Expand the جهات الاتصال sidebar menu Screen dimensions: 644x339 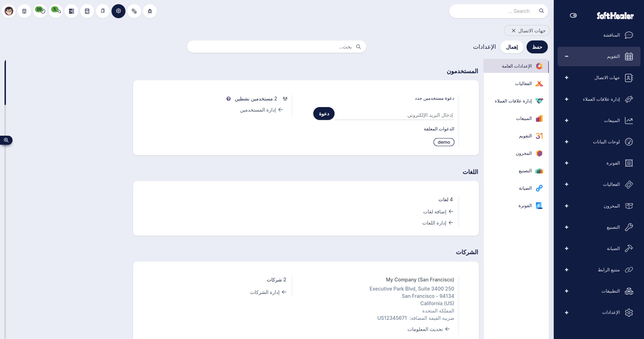567,78
